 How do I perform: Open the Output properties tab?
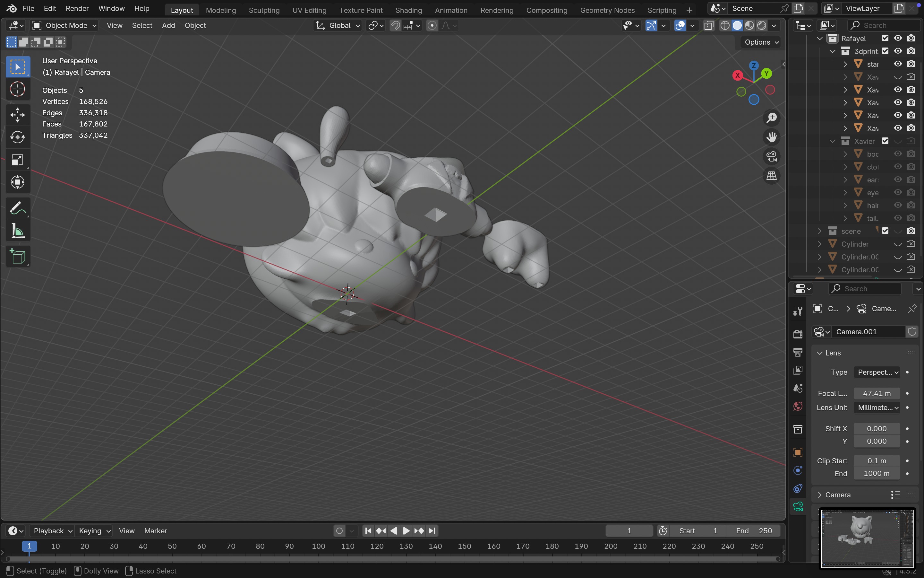coord(798,352)
